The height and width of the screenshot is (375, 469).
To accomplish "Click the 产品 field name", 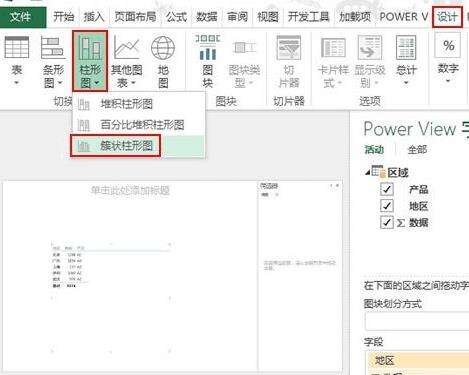I will (x=419, y=189).
